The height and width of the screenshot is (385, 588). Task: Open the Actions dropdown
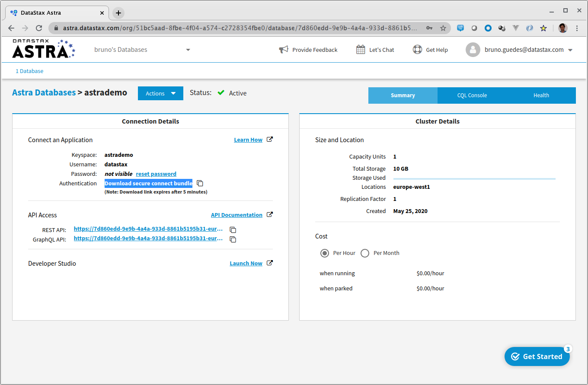[x=160, y=93]
